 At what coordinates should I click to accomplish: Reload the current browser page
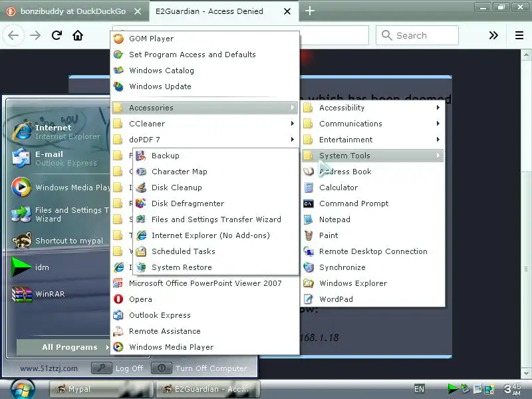[x=57, y=35]
